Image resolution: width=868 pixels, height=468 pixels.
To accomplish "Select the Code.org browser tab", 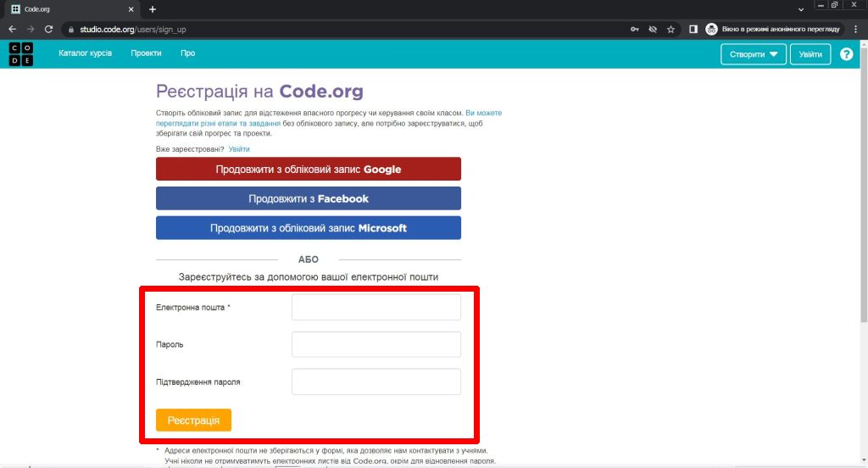I will point(72,9).
